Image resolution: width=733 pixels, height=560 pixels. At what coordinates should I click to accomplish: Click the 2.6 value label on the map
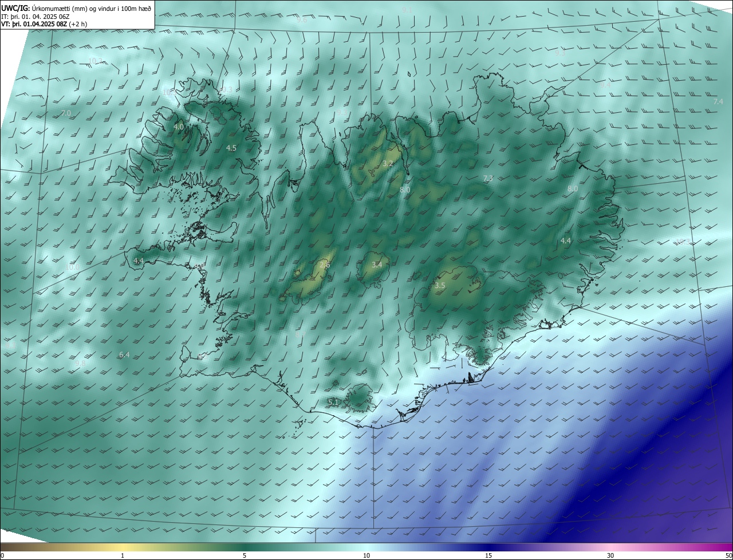[325, 265]
